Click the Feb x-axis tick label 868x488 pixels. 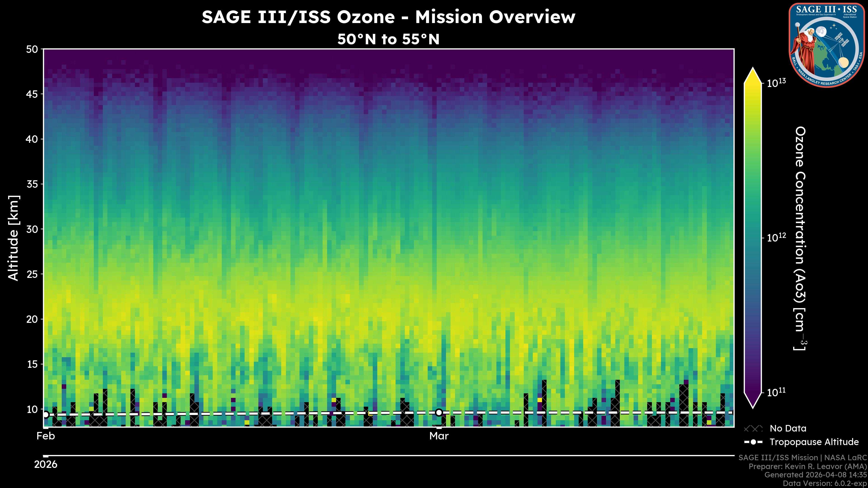click(x=46, y=436)
